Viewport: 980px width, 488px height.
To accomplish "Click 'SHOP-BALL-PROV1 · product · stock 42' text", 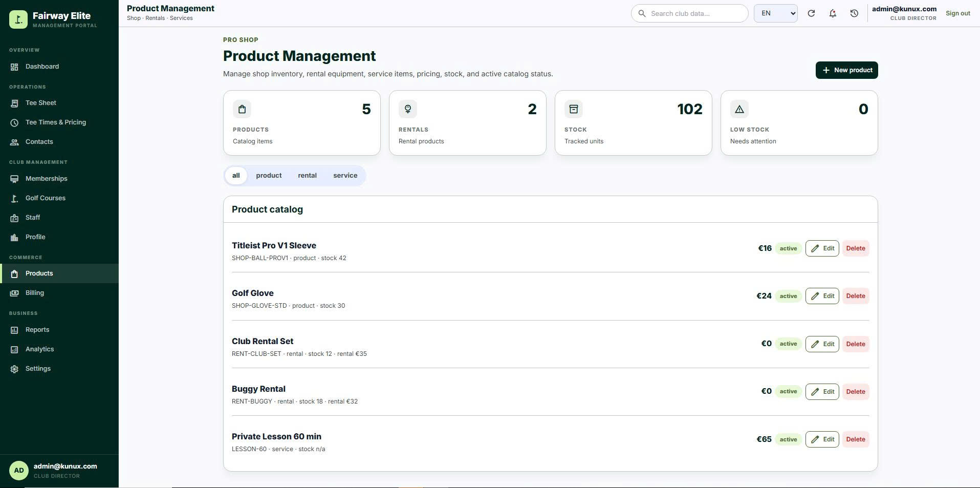I will pyautogui.click(x=289, y=258).
